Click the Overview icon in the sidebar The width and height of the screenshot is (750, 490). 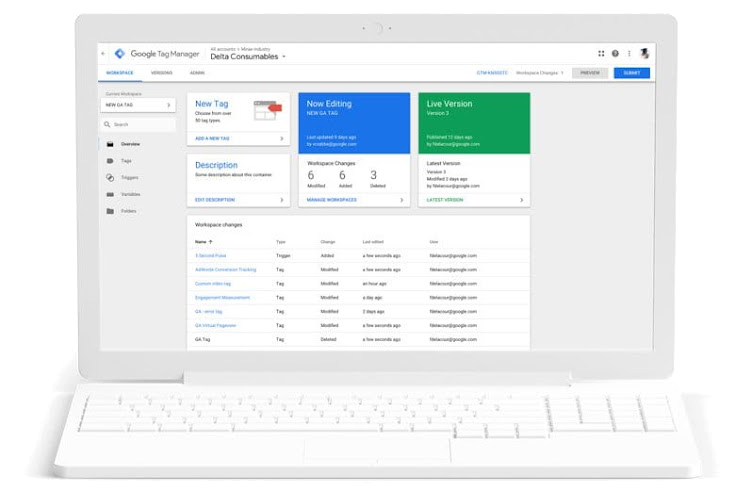[110, 144]
